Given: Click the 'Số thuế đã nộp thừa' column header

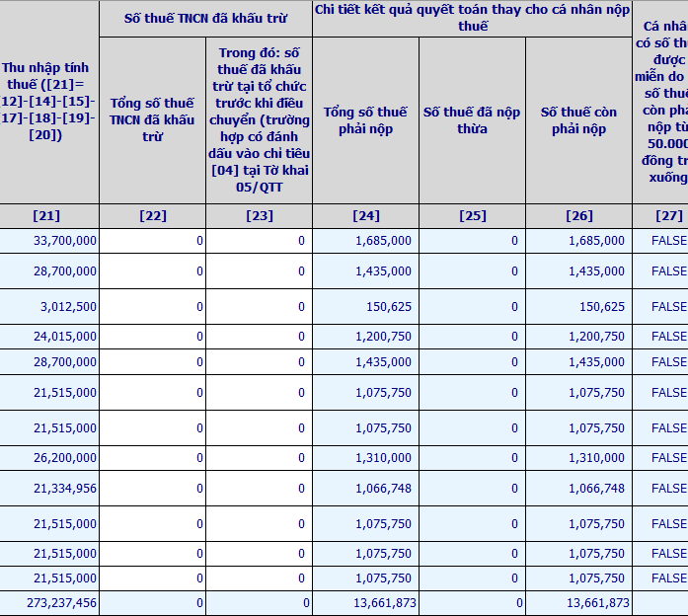Looking at the screenshot, I should [472, 120].
